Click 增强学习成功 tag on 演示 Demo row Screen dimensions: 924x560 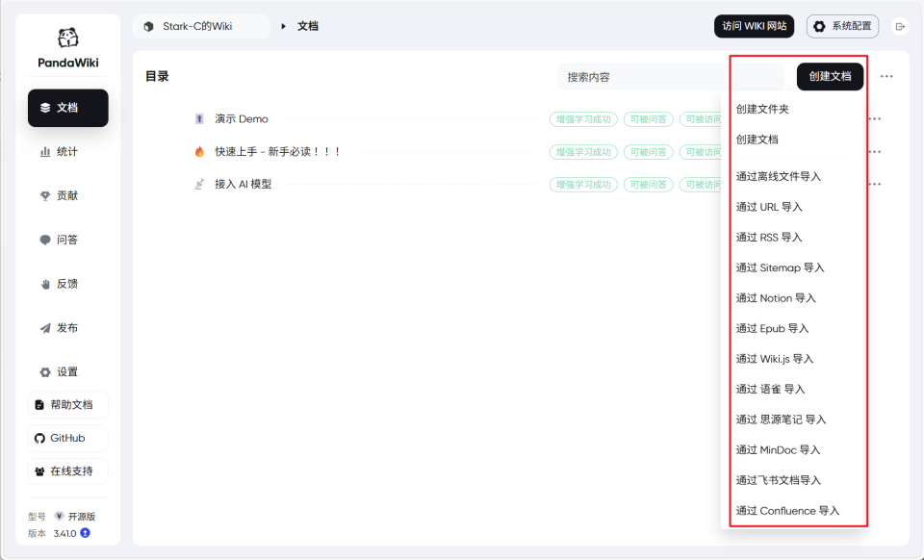(583, 119)
